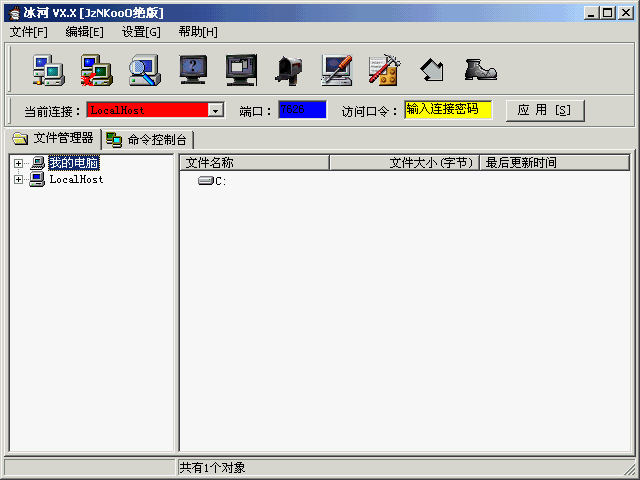Click the yellow access password field

pos(448,109)
